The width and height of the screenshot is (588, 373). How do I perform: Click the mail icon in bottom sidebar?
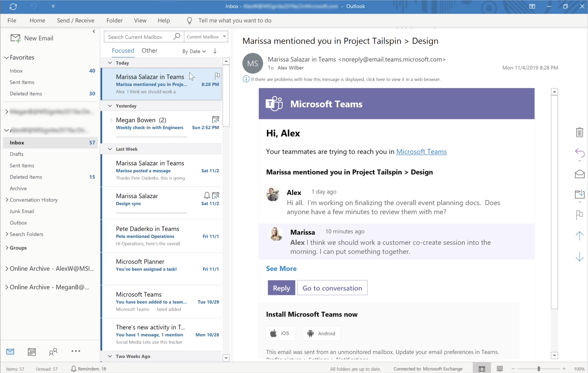pos(10,352)
